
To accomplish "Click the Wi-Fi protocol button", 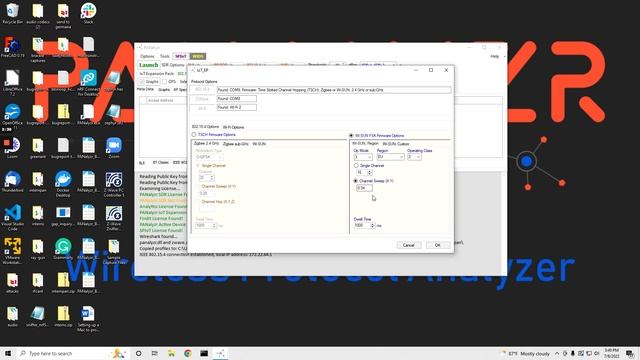I will coord(202,109).
